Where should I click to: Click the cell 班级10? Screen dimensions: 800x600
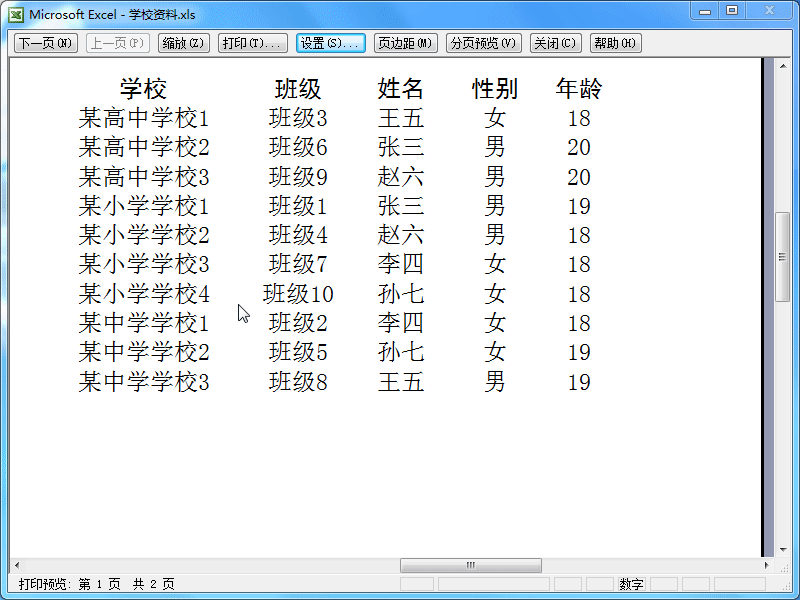[298, 294]
